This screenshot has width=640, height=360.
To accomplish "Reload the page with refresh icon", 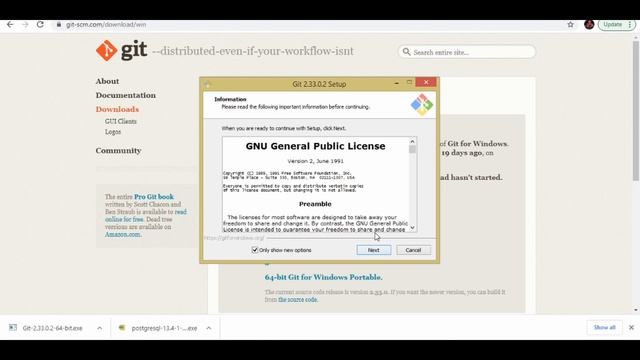I will point(40,24).
